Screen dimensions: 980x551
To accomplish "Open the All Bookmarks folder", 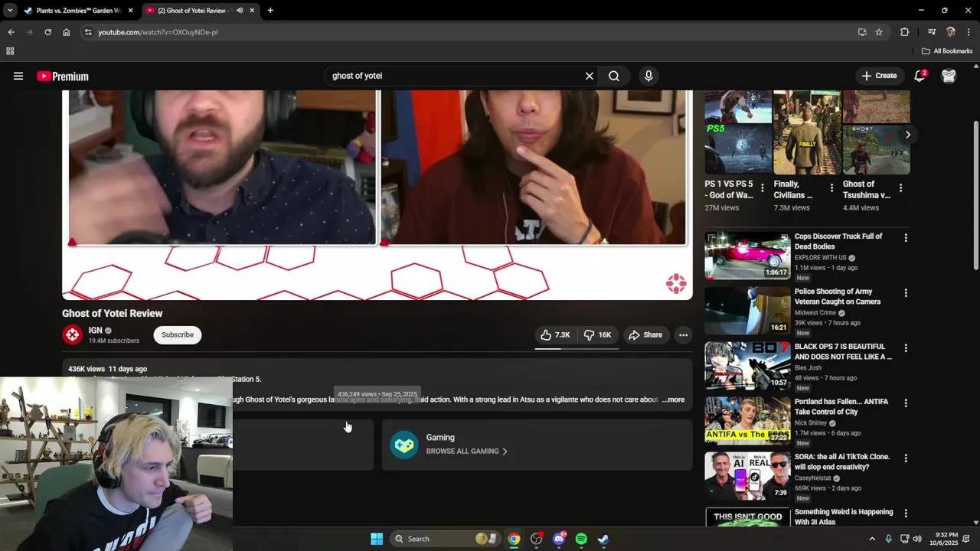I will [947, 51].
